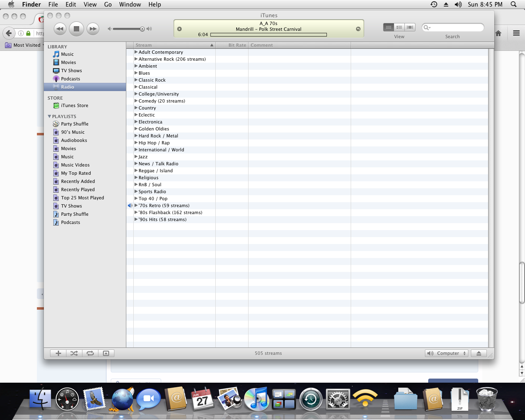Viewport: 525px width, 420px height.
Task: Go back in the browser window
Action: (x=9, y=33)
